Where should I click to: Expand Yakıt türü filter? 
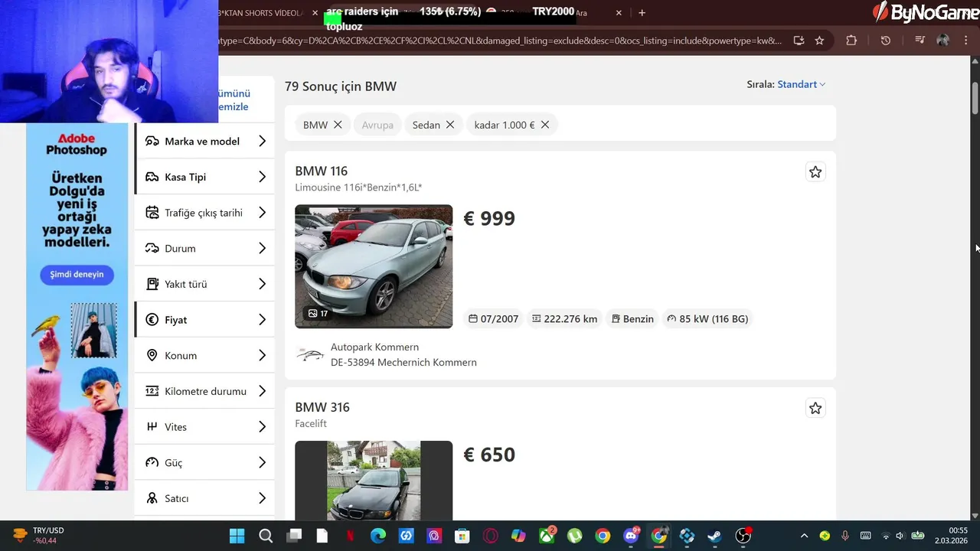(204, 284)
